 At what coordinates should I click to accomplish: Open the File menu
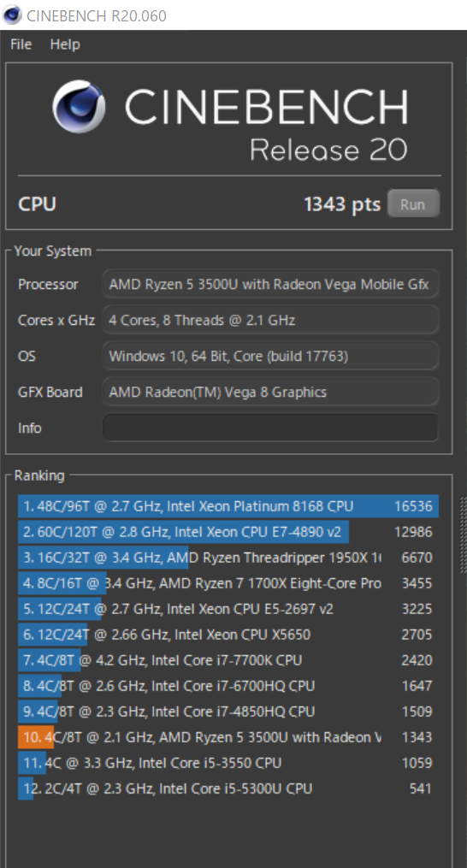pyautogui.click(x=21, y=44)
